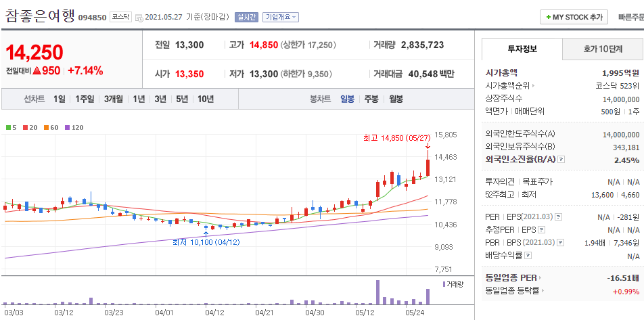This screenshot has width=644, height=320.
Task: Select the 3년 line chart period
Action: pyautogui.click(x=160, y=99)
